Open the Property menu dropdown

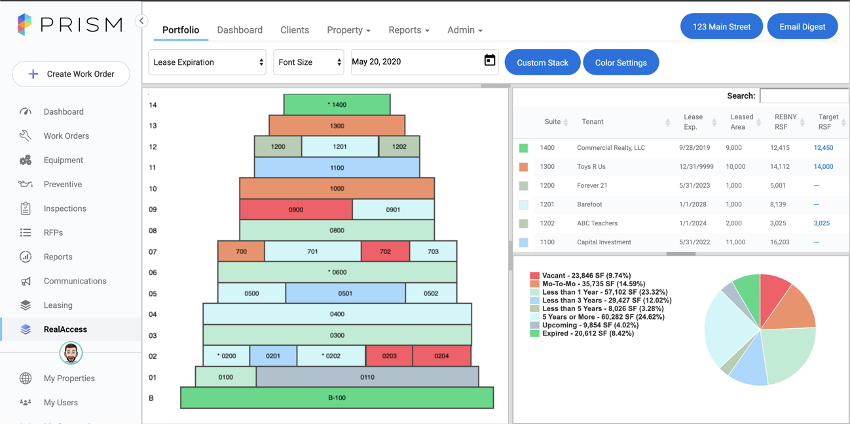click(349, 30)
